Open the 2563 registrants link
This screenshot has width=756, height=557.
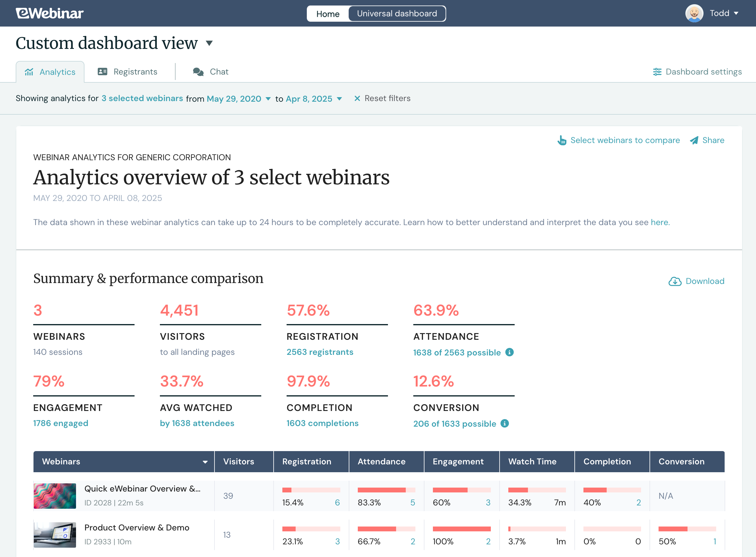(x=320, y=352)
